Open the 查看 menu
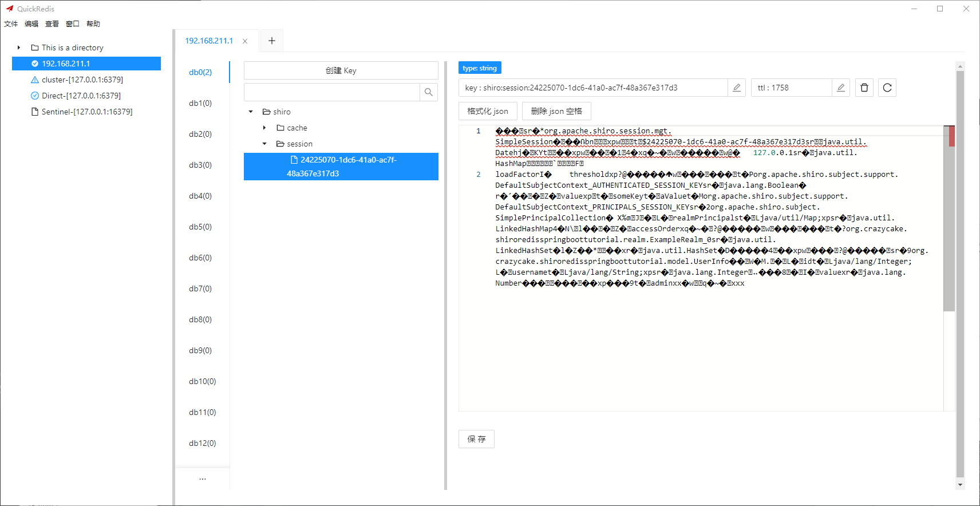This screenshot has height=506, width=980. [x=52, y=23]
